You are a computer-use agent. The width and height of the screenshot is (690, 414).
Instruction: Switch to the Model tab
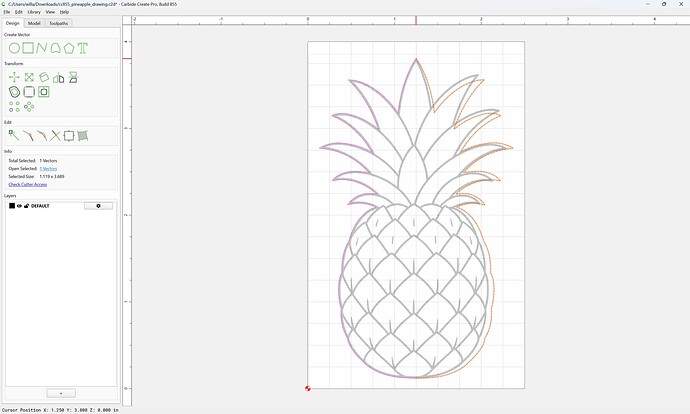(x=34, y=23)
